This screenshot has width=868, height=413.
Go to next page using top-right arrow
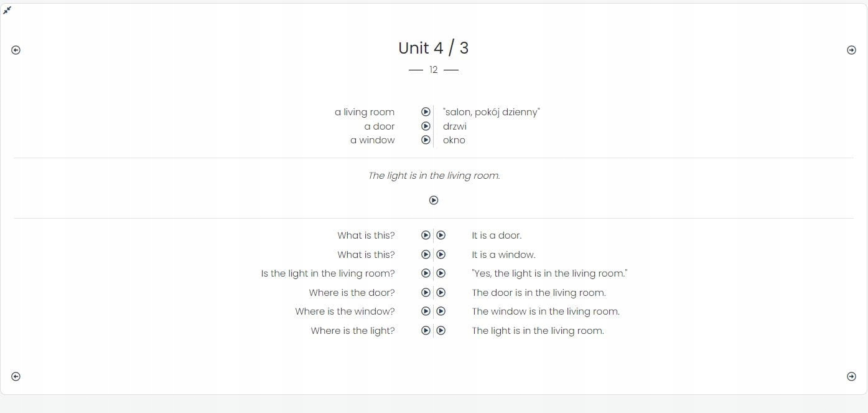click(x=851, y=50)
